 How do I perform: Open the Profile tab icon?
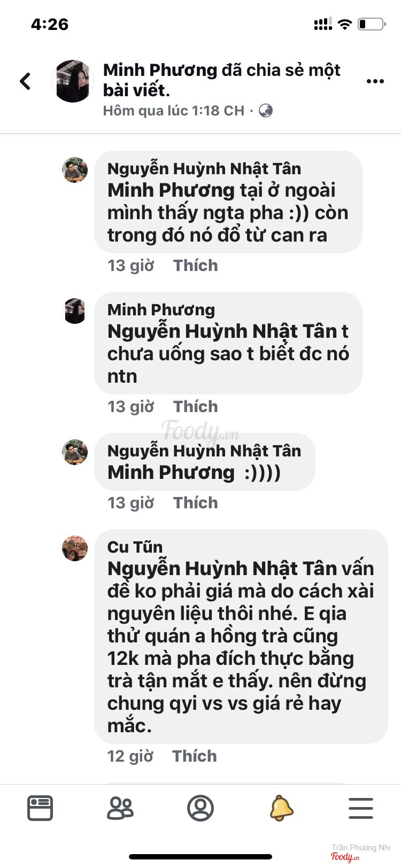coord(200,808)
